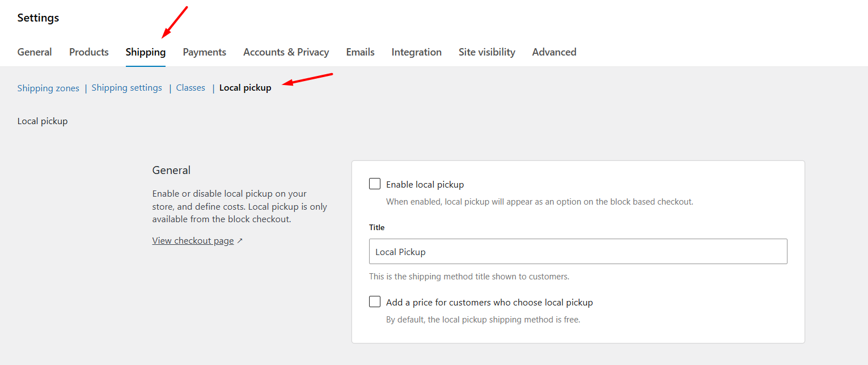The image size is (868, 365).
Task: Open the Shipping zones sub-section link
Action: click(48, 88)
